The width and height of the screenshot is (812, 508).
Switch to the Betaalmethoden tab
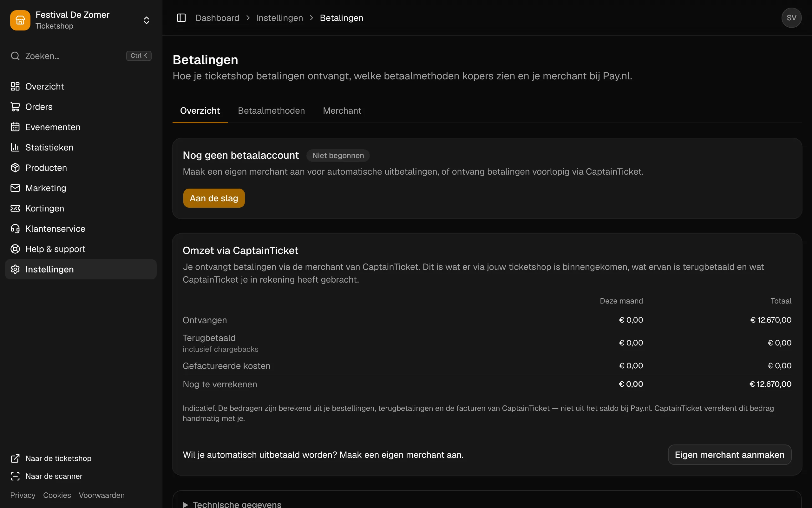272,111
